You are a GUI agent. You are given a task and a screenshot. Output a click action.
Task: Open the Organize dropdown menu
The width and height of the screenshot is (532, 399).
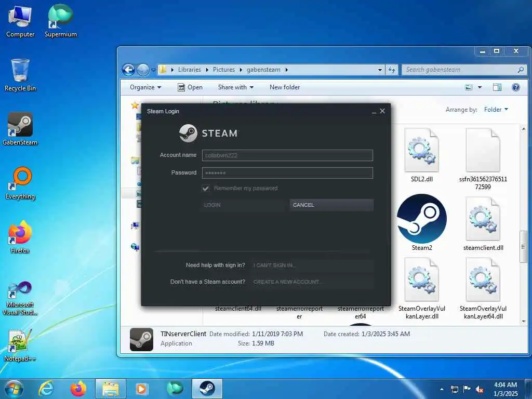pyautogui.click(x=145, y=87)
